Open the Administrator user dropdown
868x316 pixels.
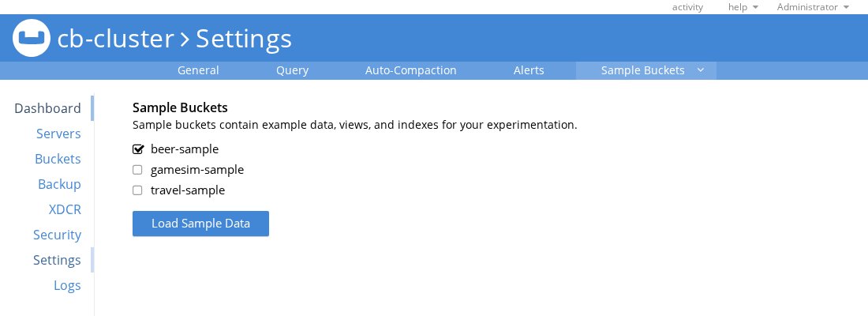(x=813, y=7)
